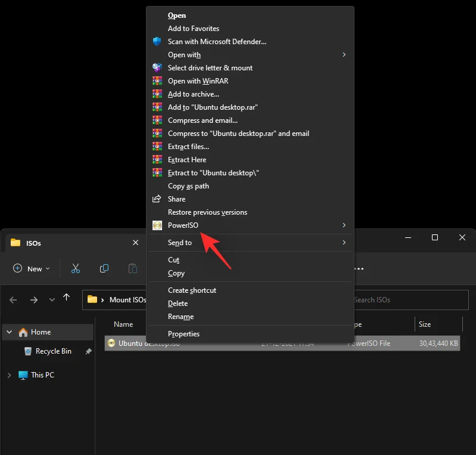Choose Select drive letter & mount
The image size is (476, 455).
pos(250,68)
